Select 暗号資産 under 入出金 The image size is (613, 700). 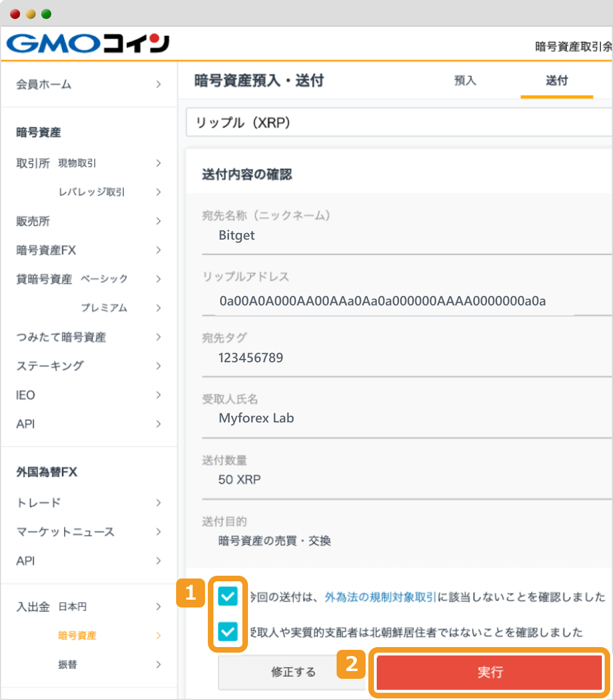[77, 635]
